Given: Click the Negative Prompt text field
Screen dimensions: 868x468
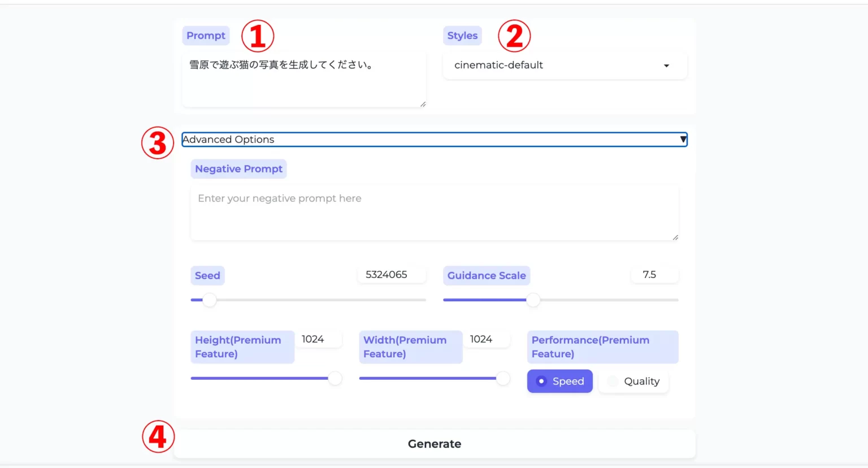Looking at the screenshot, I should click(434, 213).
